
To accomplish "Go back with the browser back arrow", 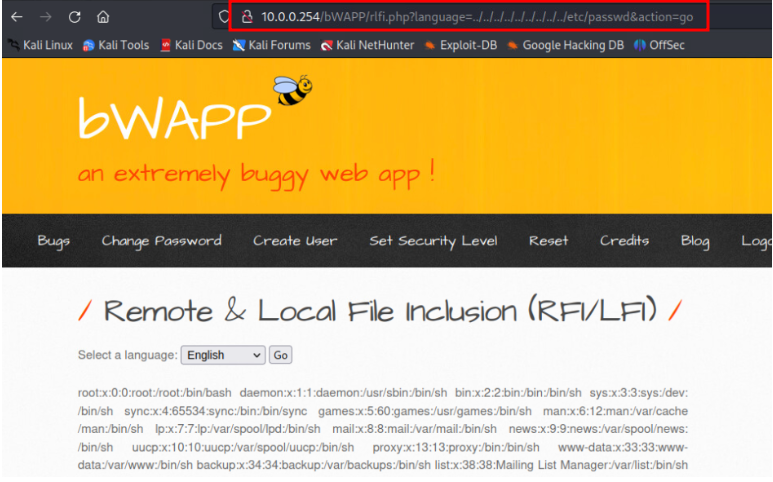I will pyautogui.click(x=17, y=17).
